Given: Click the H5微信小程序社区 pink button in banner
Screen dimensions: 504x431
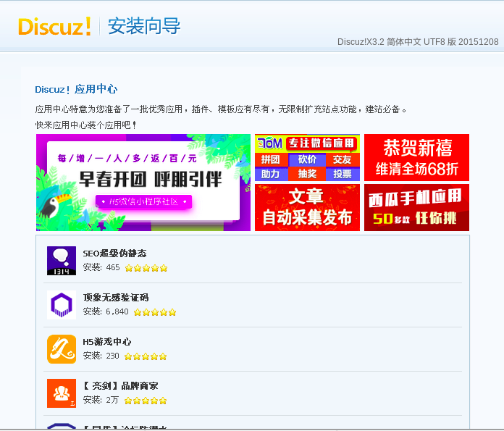Looking at the screenshot, I should pos(143,201).
